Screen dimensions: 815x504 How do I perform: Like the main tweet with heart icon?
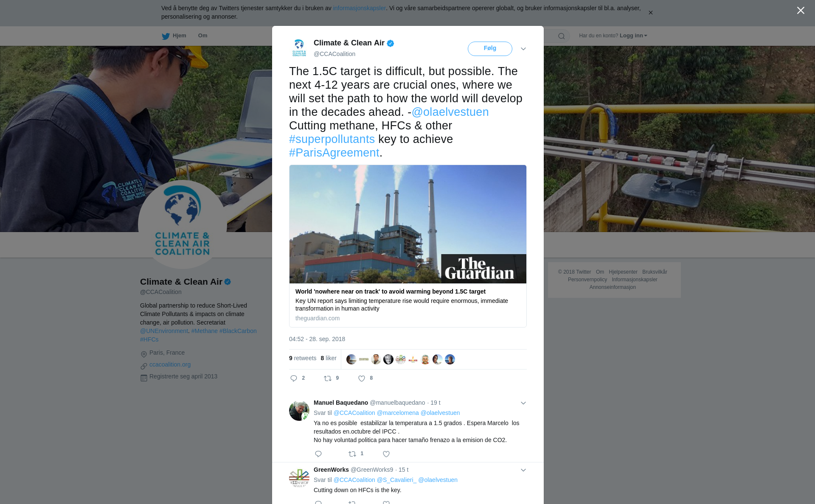(x=362, y=378)
